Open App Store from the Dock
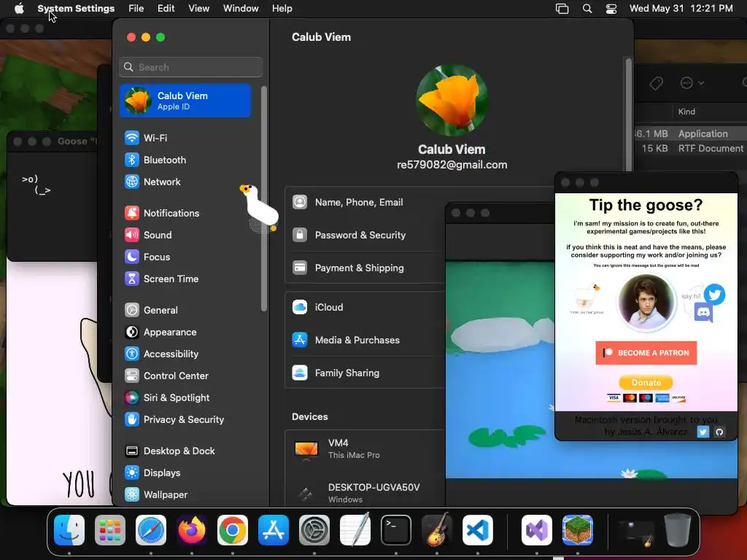 (x=274, y=530)
